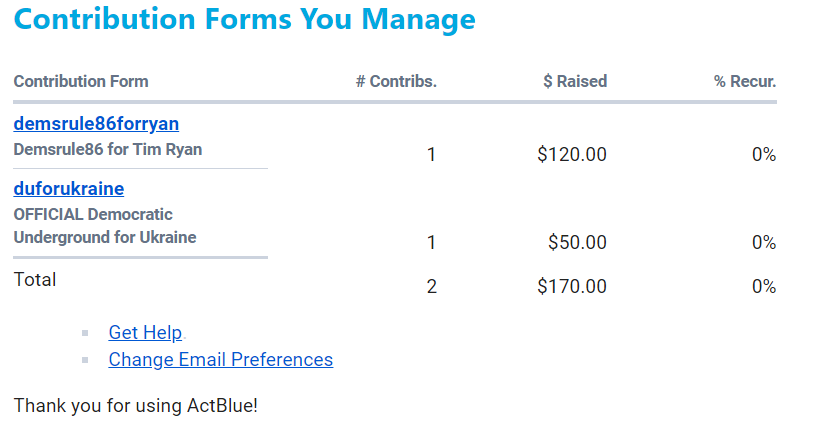Image resolution: width=814 pixels, height=425 pixels.
Task: Click "OFFICIAL Democratic Underground for Ukraine" description
Action: click(105, 226)
